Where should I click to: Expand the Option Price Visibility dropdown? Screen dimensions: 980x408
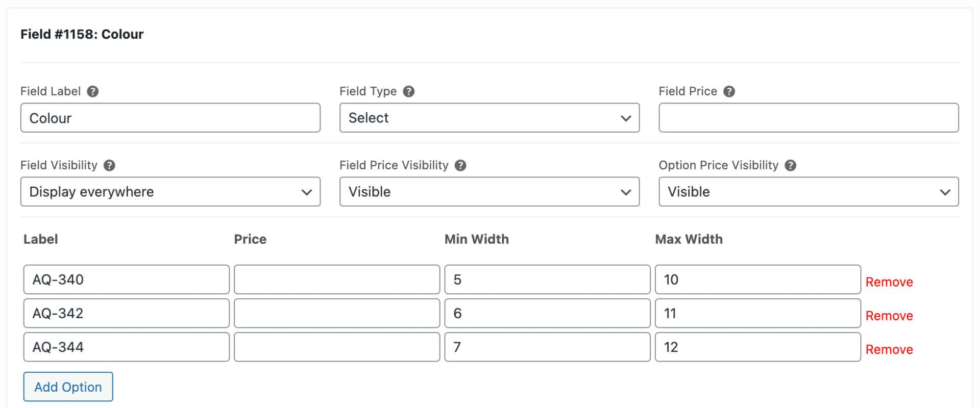(x=808, y=192)
